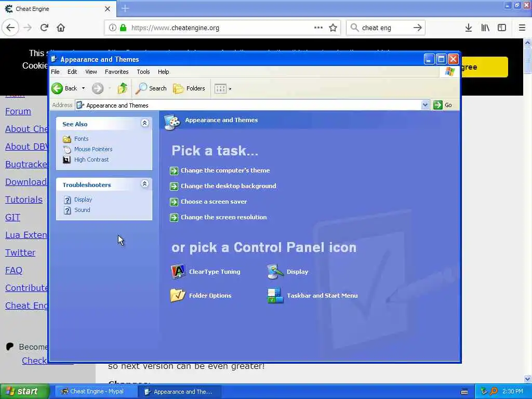
Task: Open the Twitter link on the webpage
Action: point(20,252)
